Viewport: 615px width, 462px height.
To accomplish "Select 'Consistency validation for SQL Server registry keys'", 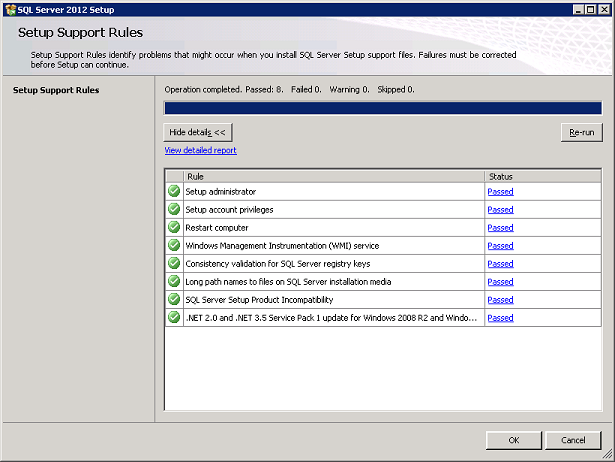I will tap(278, 264).
